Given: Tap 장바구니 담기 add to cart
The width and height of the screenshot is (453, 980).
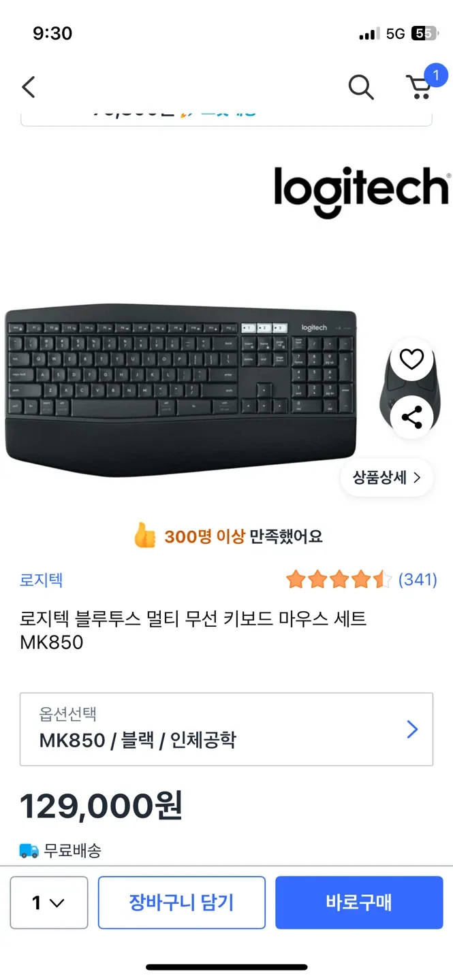Looking at the screenshot, I should pos(182,902).
